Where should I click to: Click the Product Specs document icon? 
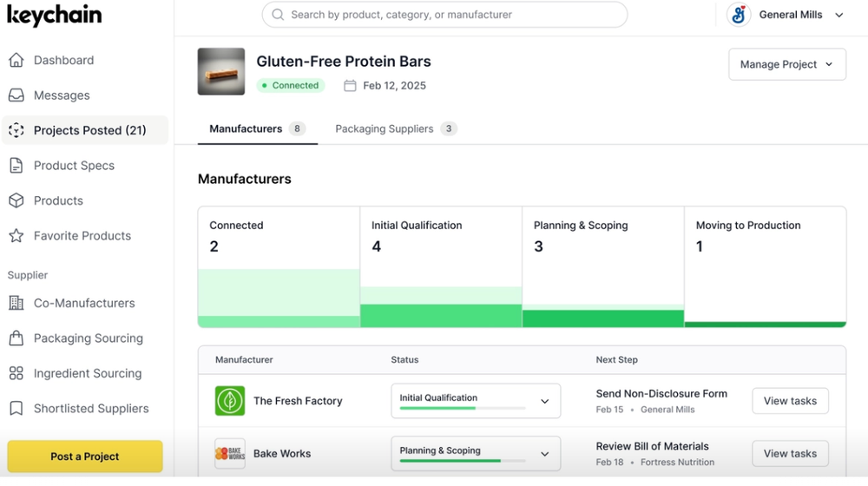(x=16, y=166)
